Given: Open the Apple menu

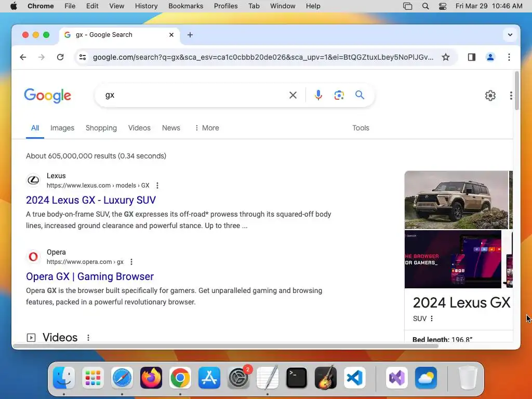Looking at the screenshot, I should click(x=14, y=6).
